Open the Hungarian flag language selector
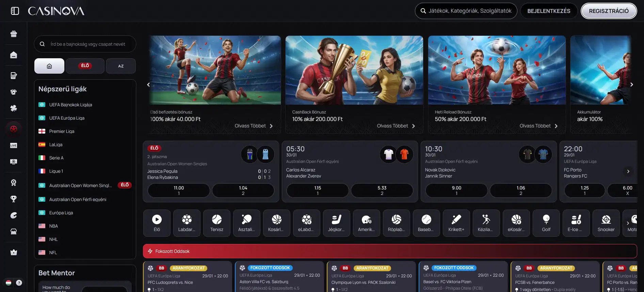Image resolution: width=644 pixels, height=292 pixels. point(9,283)
